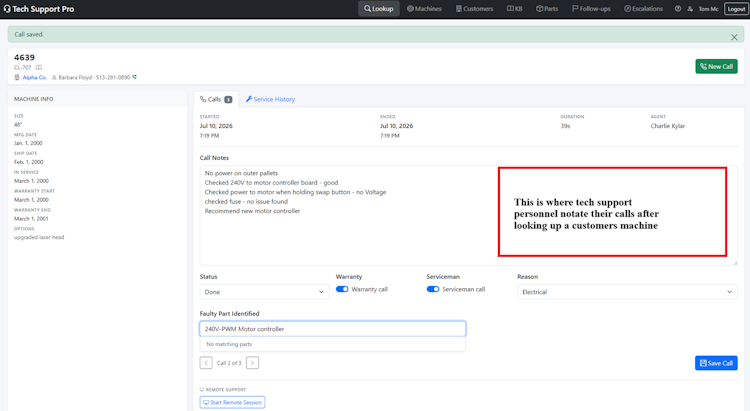Click the Jan. 1, 2000 MFG date value
Image resolution: width=750 pixels, height=411 pixels.
[x=28, y=143]
